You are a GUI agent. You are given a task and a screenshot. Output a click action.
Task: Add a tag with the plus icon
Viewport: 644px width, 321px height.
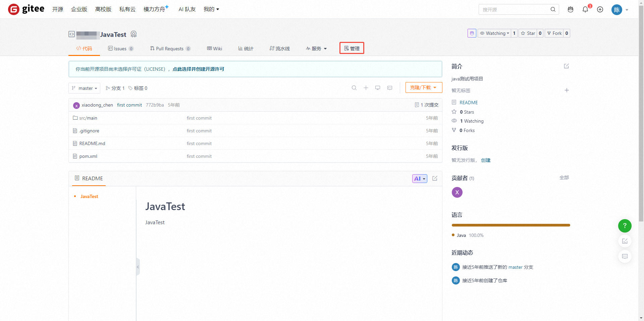[567, 90]
